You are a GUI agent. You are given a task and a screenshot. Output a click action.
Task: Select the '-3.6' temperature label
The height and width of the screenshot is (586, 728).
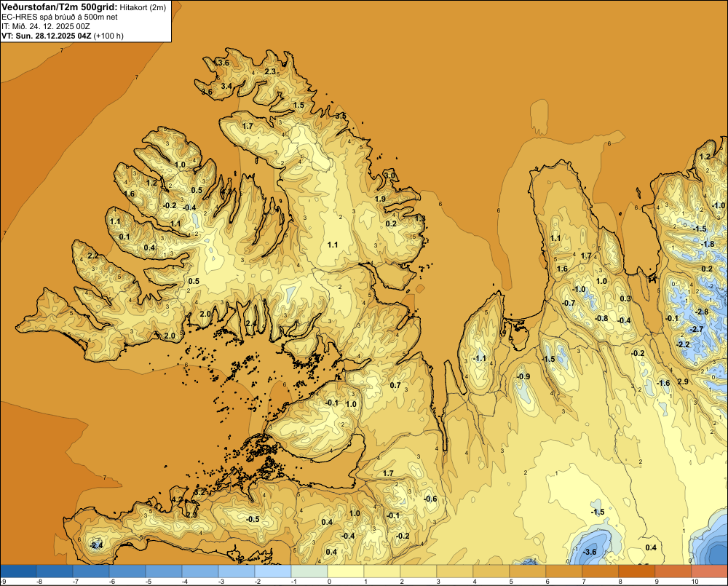[x=589, y=552]
